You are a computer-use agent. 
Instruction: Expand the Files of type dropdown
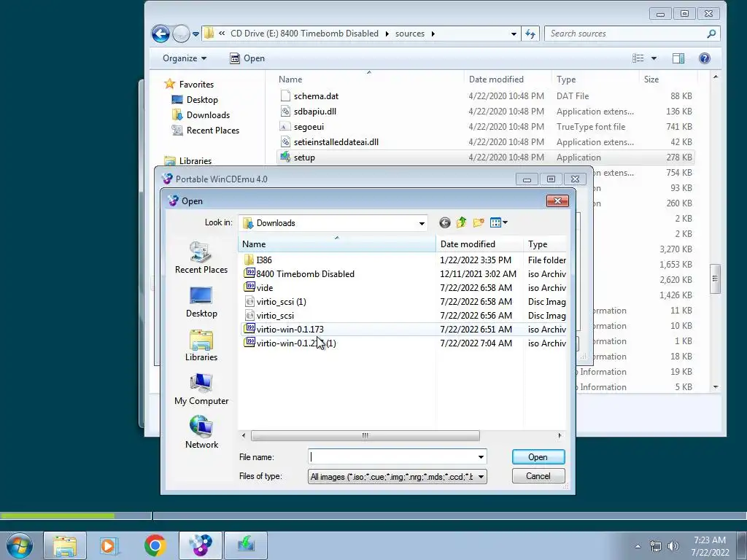point(481,476)
